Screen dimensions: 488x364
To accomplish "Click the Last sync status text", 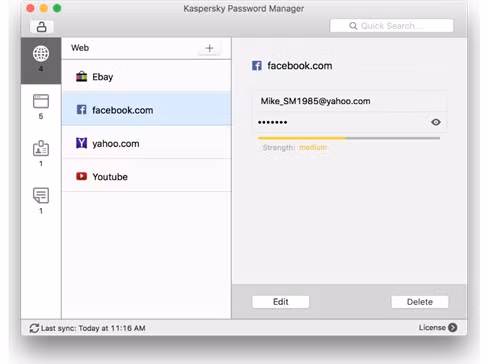I will (x=93, y=328).
